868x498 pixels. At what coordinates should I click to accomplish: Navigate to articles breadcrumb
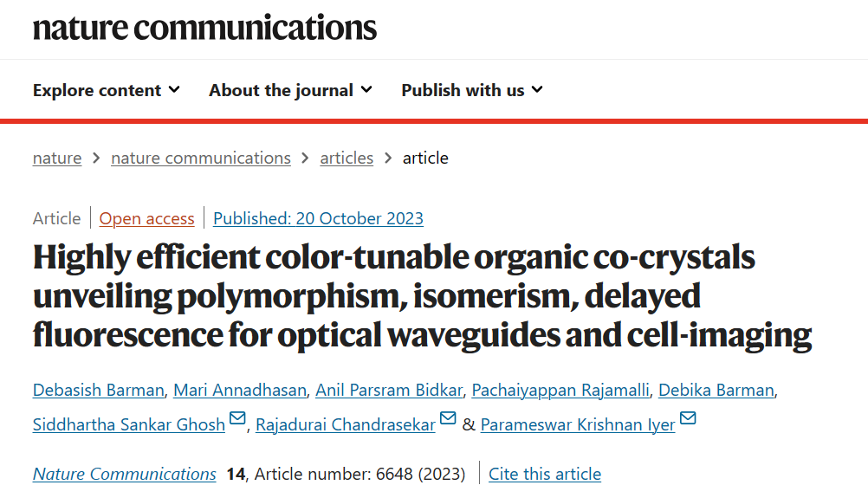[347, 158]
